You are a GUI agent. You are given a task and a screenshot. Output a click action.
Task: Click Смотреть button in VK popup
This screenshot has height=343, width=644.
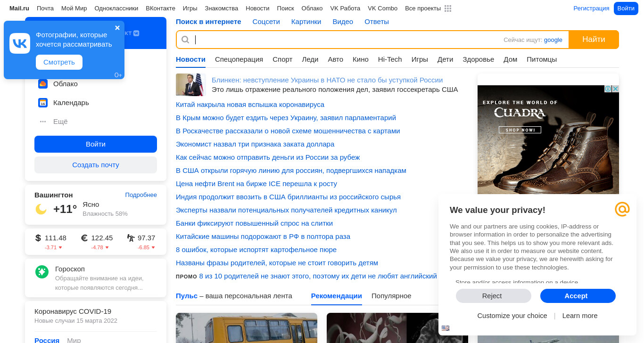coord(59,62)
